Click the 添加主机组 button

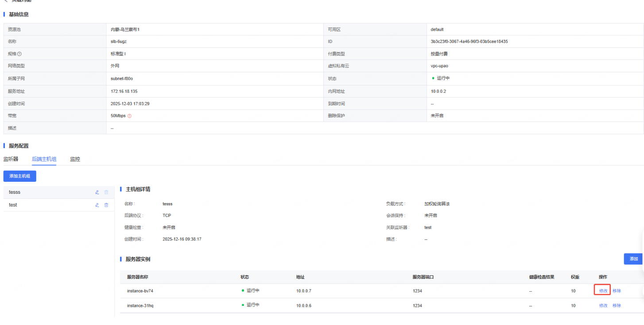20,176
